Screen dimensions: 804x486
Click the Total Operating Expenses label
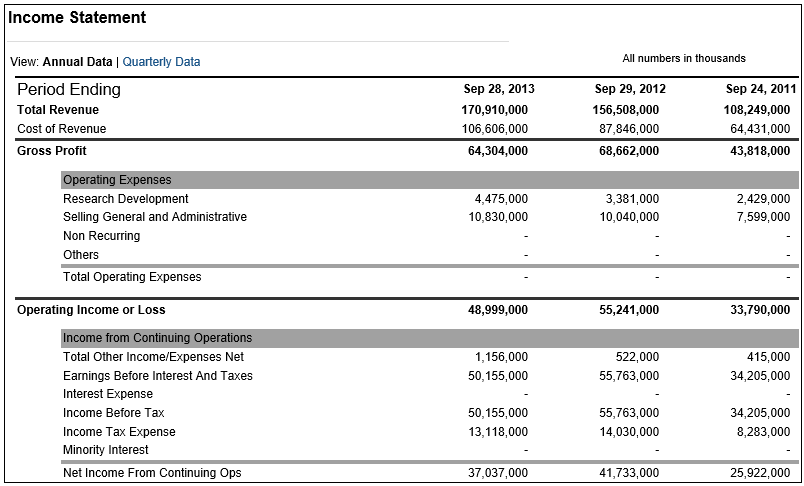[132, 277]
